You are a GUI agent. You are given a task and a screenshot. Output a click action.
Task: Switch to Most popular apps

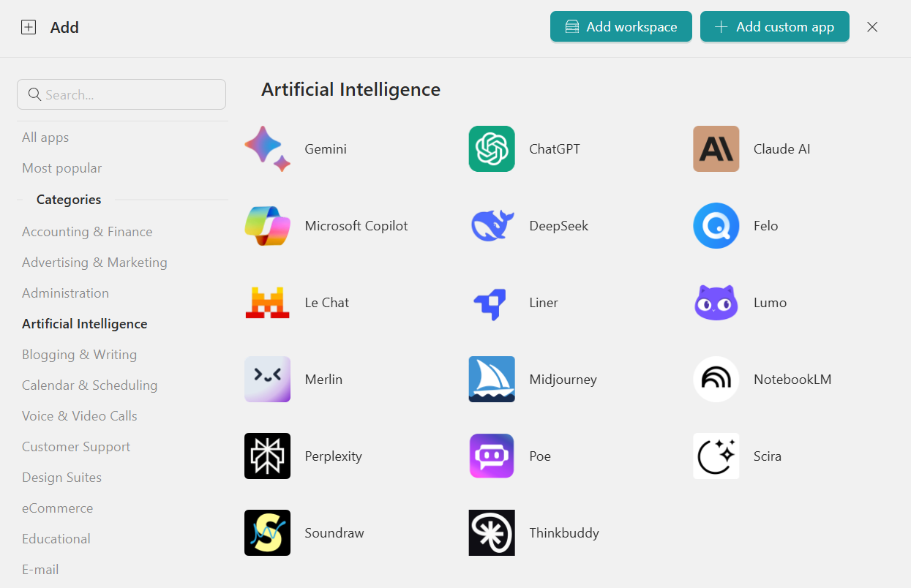(62, 168)
